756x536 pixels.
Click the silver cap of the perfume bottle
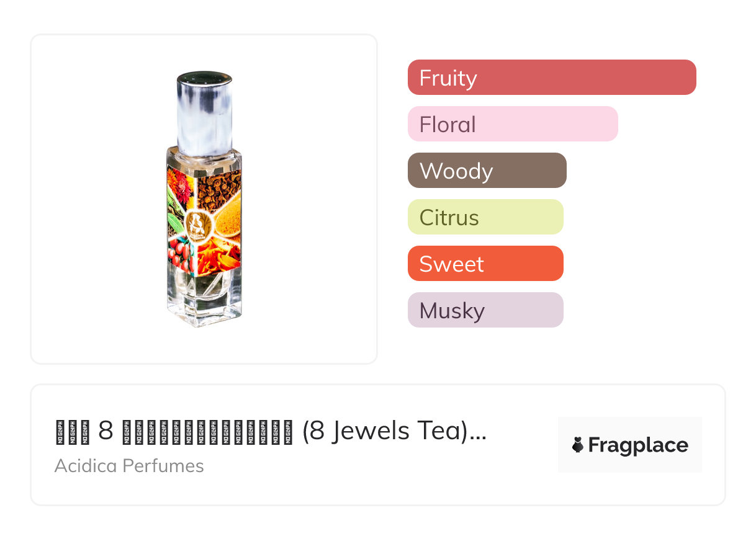click(204, 112)
